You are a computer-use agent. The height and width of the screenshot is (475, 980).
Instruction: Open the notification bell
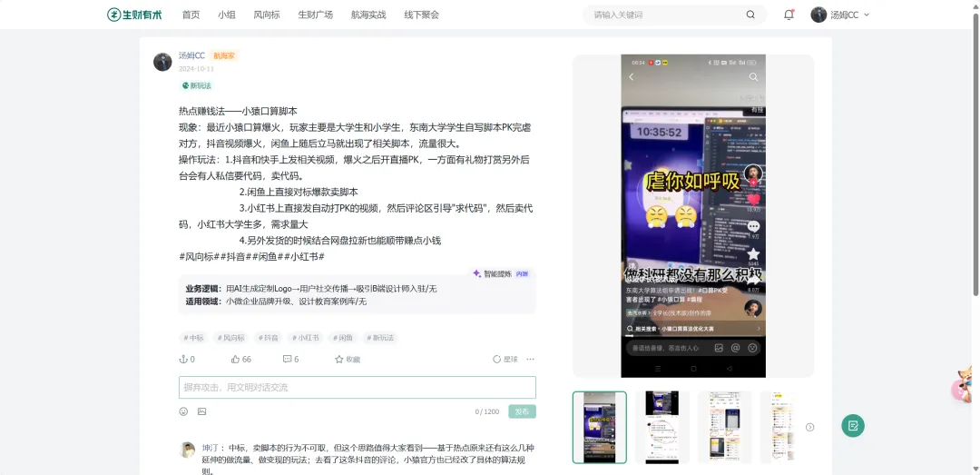coord(789,15)
